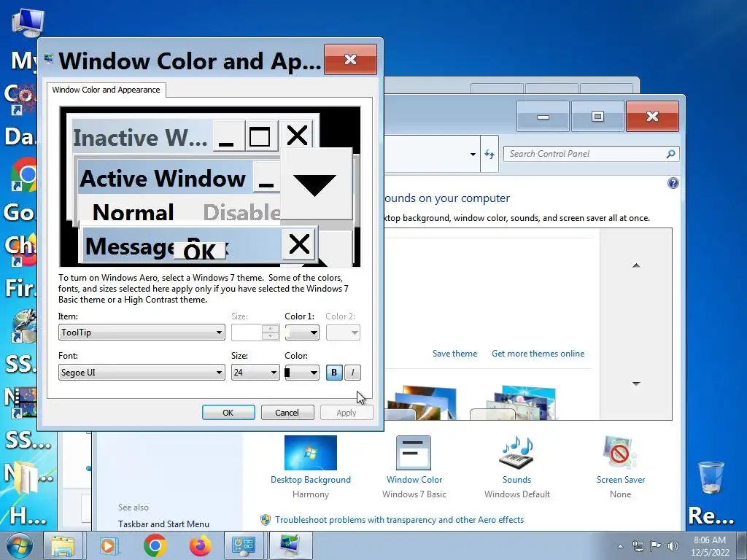Open the Sounds icon in Personalization
Image resolution: width=747 pixels, height=560 pixels.
[x=517, y=453]
